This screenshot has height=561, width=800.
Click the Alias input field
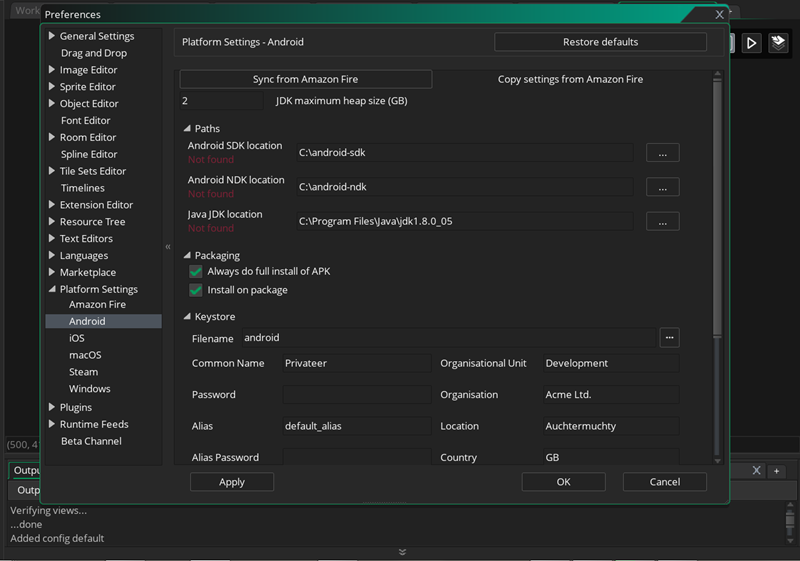click(x=356, y=426)
